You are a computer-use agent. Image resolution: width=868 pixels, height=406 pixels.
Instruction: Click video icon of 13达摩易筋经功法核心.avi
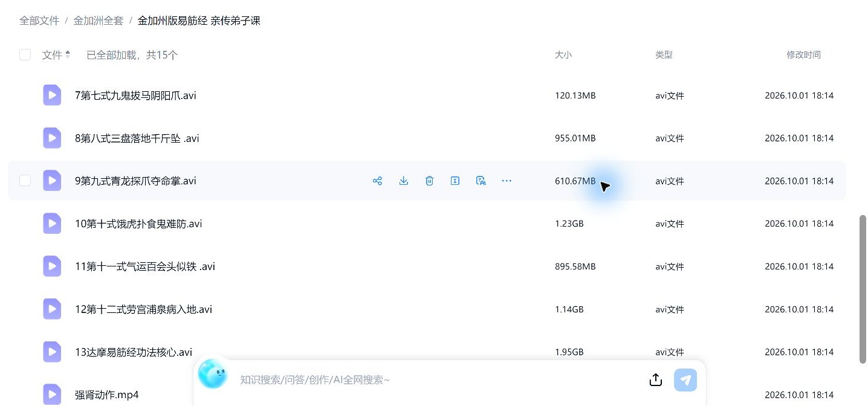point(52,352)
